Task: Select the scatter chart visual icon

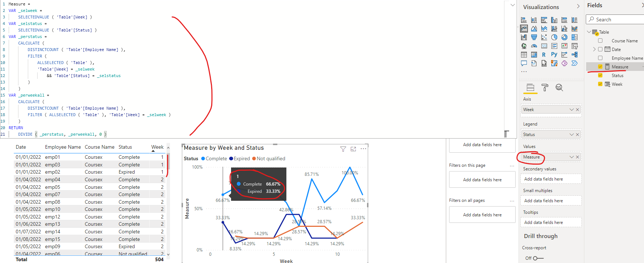Action: [544, 37]
